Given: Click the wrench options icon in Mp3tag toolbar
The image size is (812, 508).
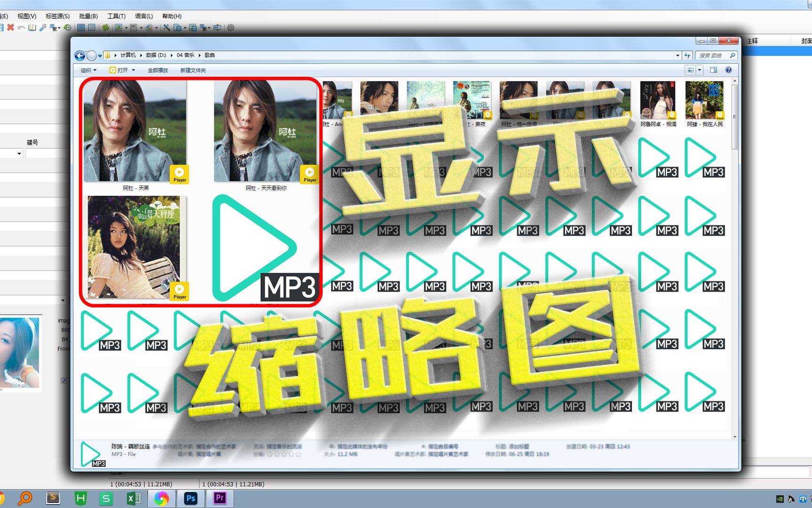Looking at the screenshot, I should click(x=43, y=28).
